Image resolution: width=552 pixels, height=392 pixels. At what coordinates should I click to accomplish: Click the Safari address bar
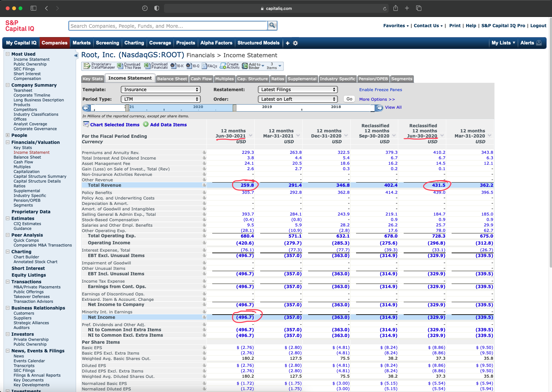(276, 8)
